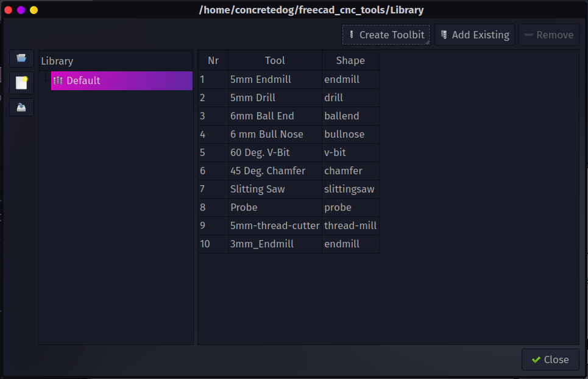
Task: Click the Tool column header
Action: tap(274, 60)
